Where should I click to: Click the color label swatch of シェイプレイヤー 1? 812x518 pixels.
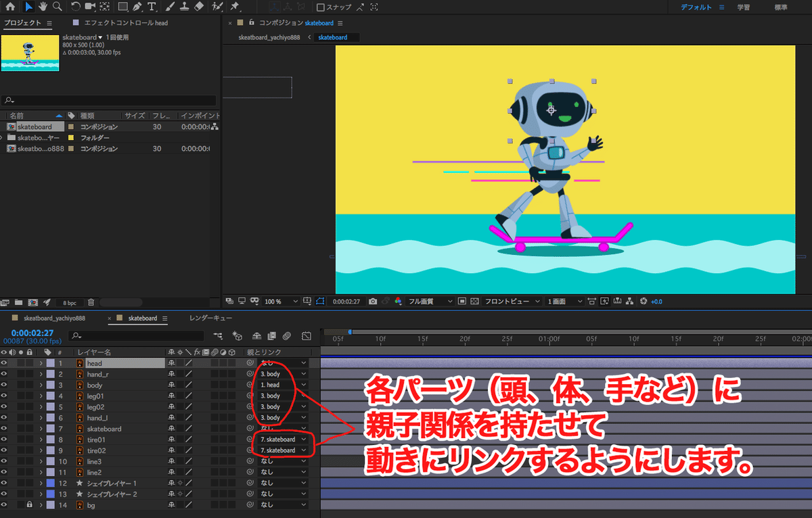pos(51,483)
